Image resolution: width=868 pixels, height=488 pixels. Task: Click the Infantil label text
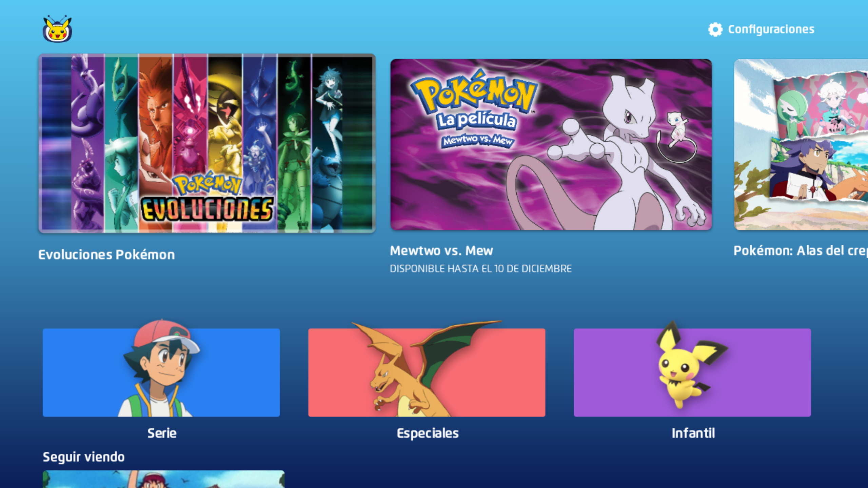(x=693, y=433)
